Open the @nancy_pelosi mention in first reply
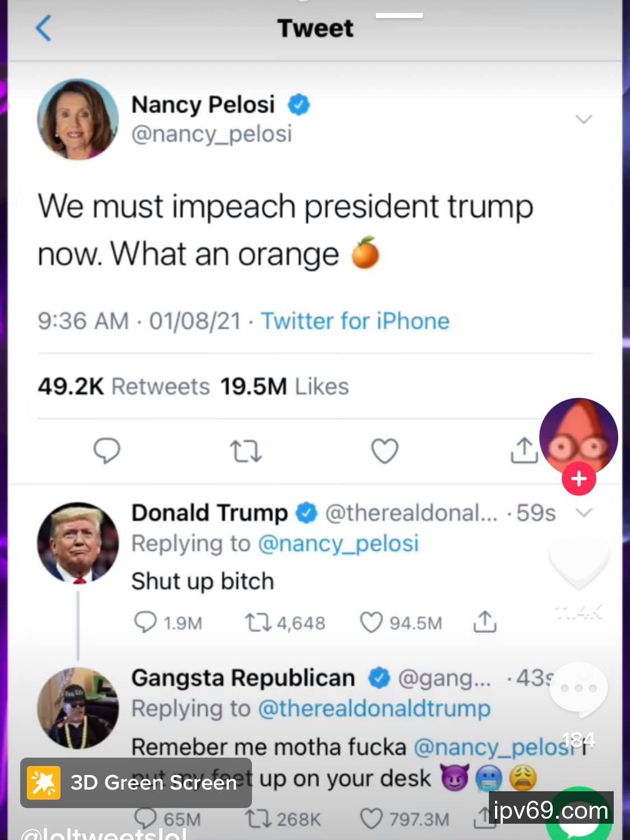 click(x=338, y=544)
